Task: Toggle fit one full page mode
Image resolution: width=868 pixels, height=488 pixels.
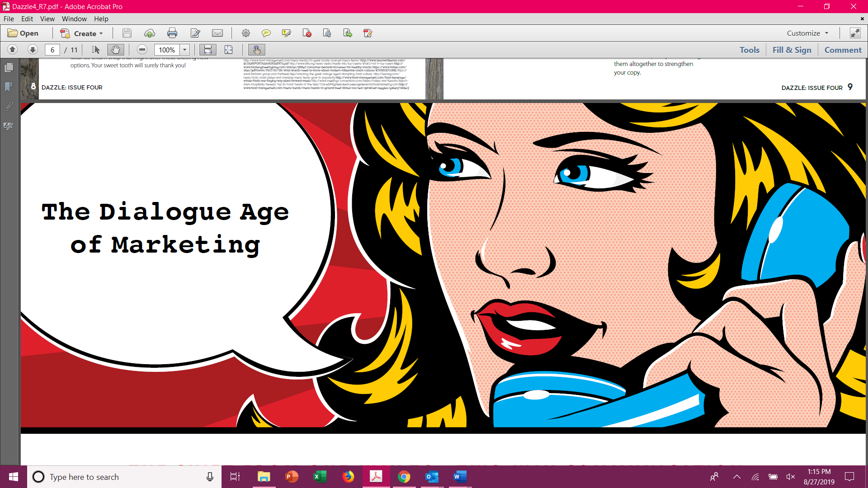Action: click(229, 50)
